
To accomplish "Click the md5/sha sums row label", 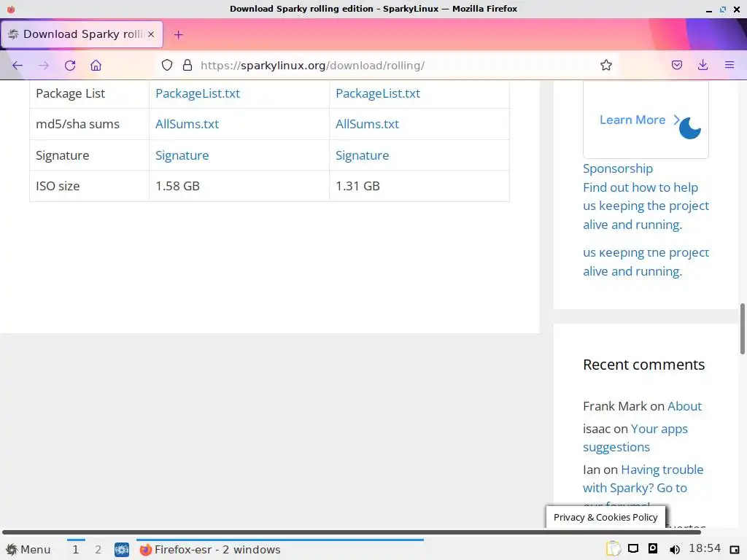I will 77,124.
